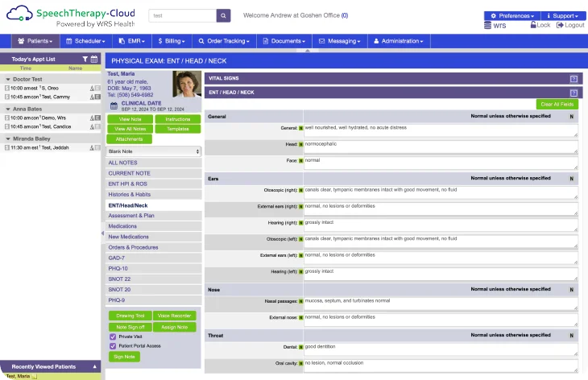Image resolution: width=588 pixels, height=380 pixels.
Task: Click green icon beside Oral cavity field
Action: coord(300,364)
